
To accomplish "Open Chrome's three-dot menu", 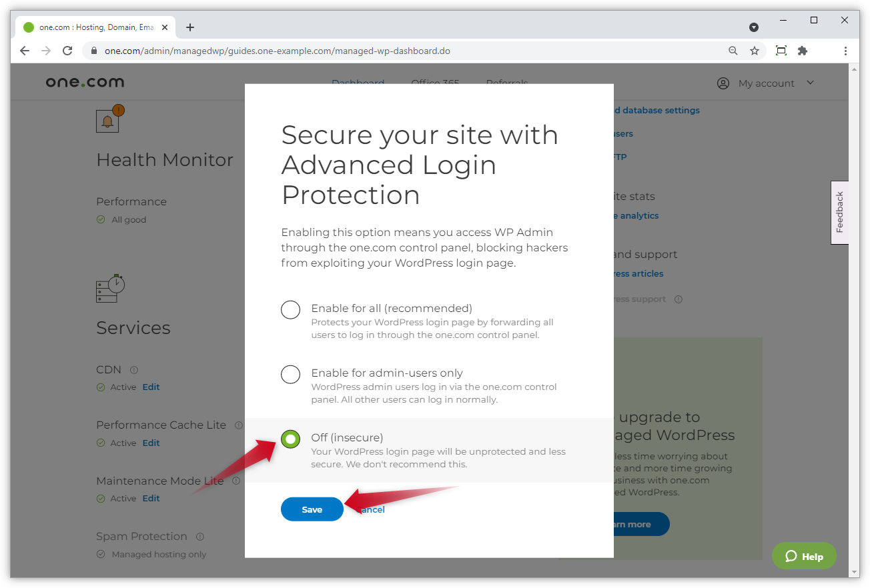I will pos(845,50).
